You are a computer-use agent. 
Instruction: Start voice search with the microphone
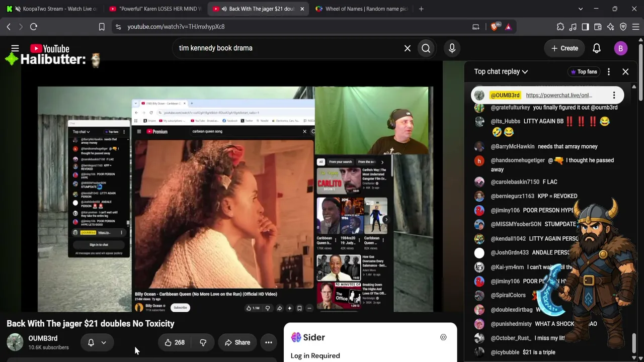coord(452,48)
